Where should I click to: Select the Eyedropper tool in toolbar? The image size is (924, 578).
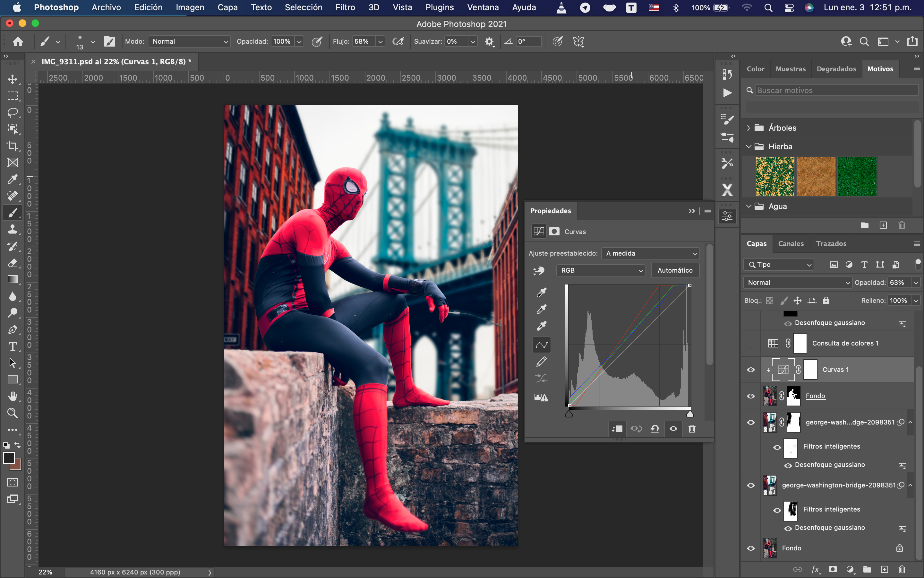click(x=13, y=179)
